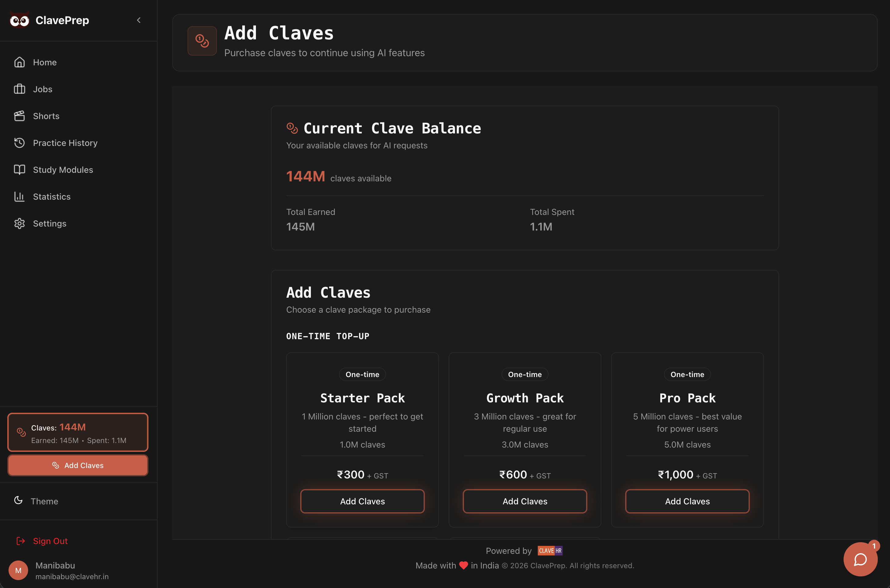Click the Study Modules book icon
The width and height of the screenshot is (890, 588).
coord(20,169)
